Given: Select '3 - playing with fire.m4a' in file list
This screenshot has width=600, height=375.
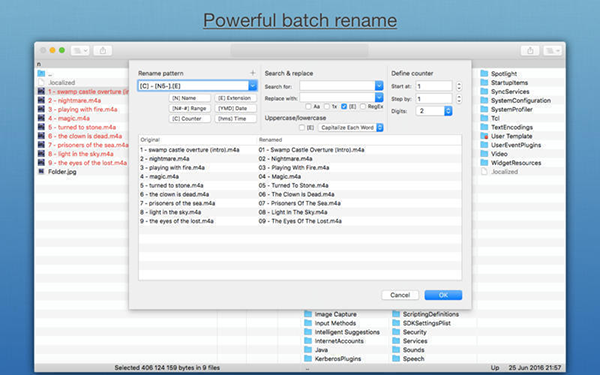Looking at the screenshot, I should coord(83,109).
